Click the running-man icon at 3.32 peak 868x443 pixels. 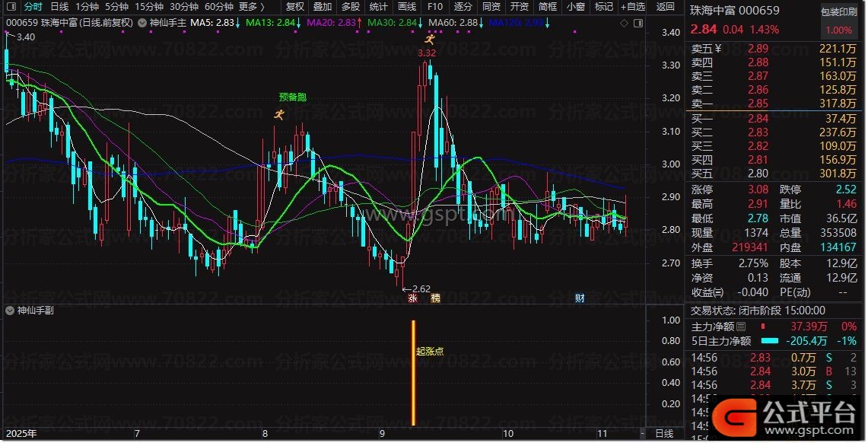tap(430, 39)
